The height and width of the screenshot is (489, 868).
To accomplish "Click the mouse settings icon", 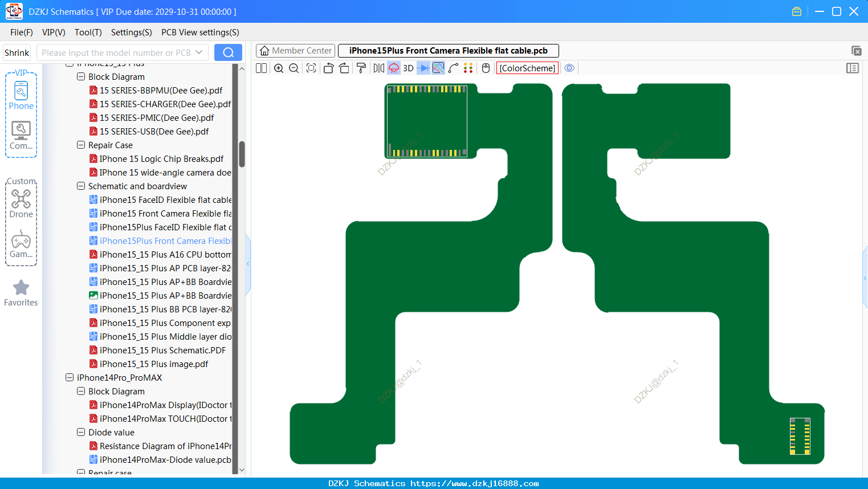I will (x=486, y=68).
